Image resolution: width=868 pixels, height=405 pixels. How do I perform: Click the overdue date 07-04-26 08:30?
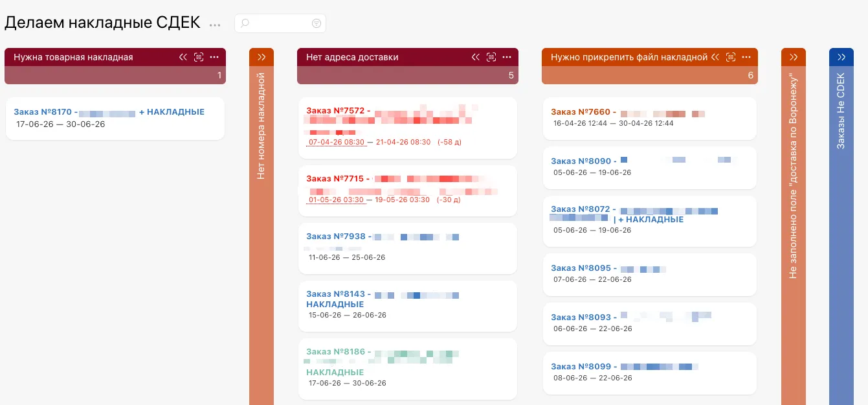(x=337, y=142)
